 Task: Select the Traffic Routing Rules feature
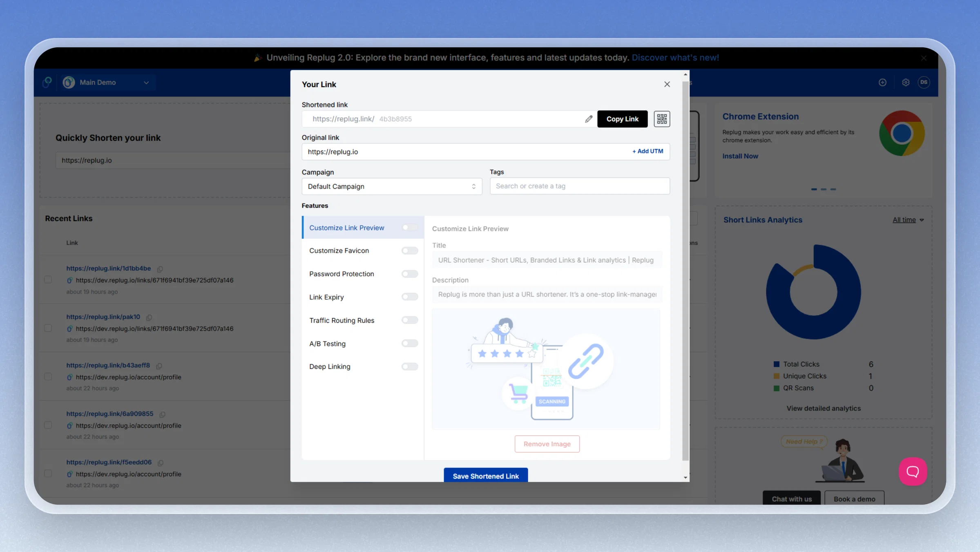pos(342,320)
